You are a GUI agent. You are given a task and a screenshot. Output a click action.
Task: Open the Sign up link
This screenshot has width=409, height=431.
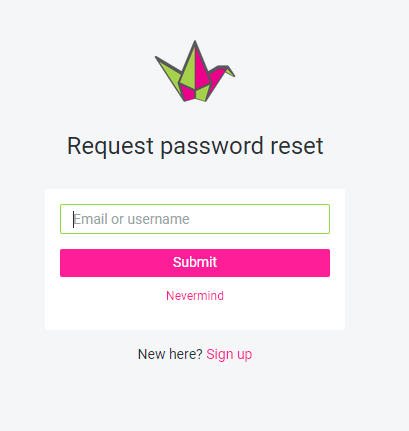(x=229, y=354)
